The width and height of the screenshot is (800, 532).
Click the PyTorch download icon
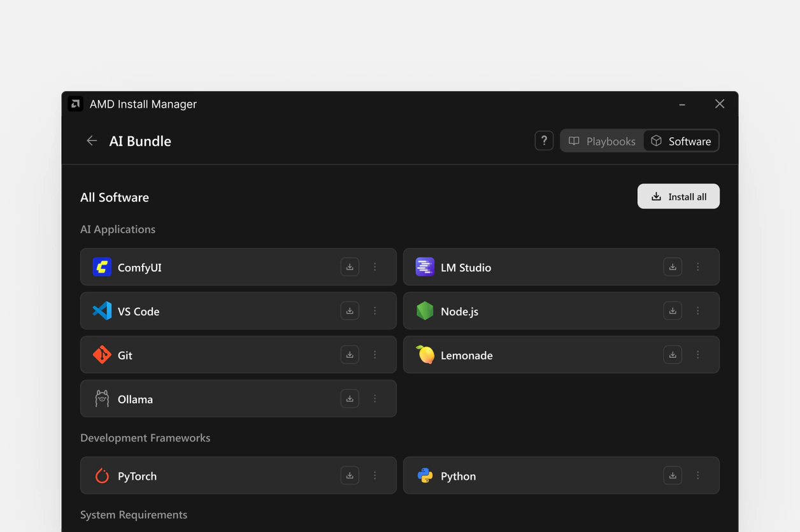(350, 475)
